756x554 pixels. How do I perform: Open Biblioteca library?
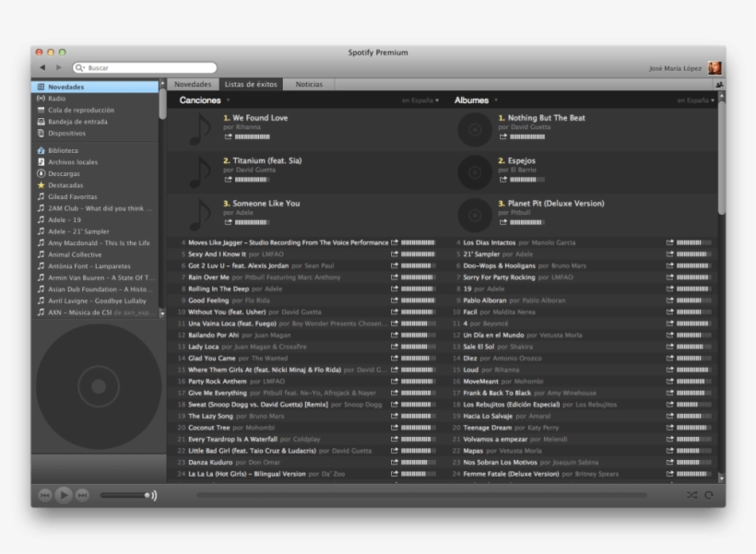tap(63, 150)
